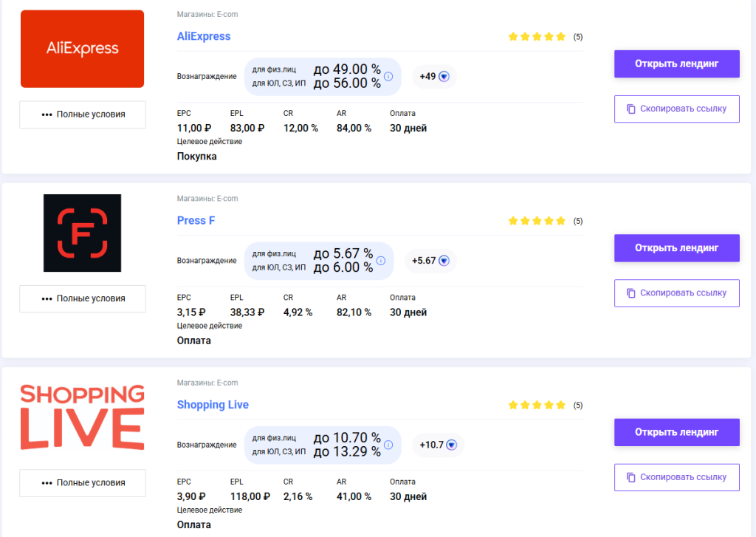Open the Shopping Live store page link
756x537 pixels.
(213, 405)
